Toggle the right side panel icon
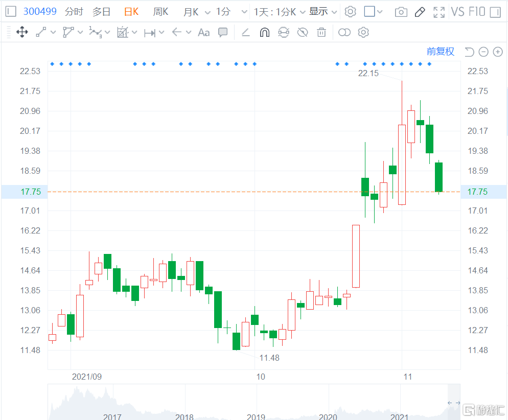The image size is (508, 420). 495,12
